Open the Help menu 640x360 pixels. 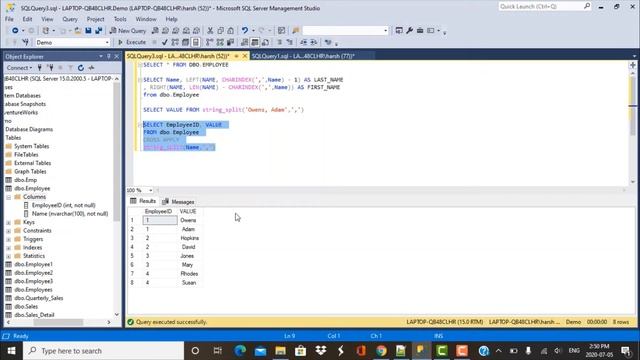click(x=171, y=19)
